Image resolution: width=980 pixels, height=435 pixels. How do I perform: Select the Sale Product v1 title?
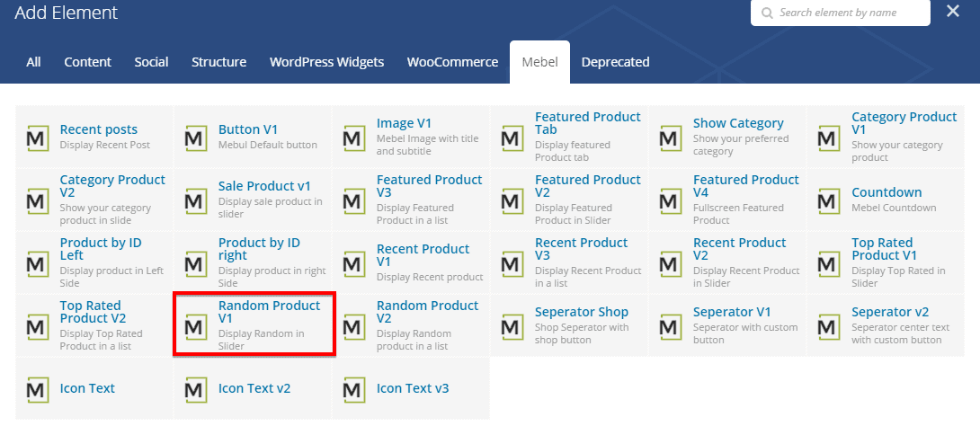[x=264, y=186]
